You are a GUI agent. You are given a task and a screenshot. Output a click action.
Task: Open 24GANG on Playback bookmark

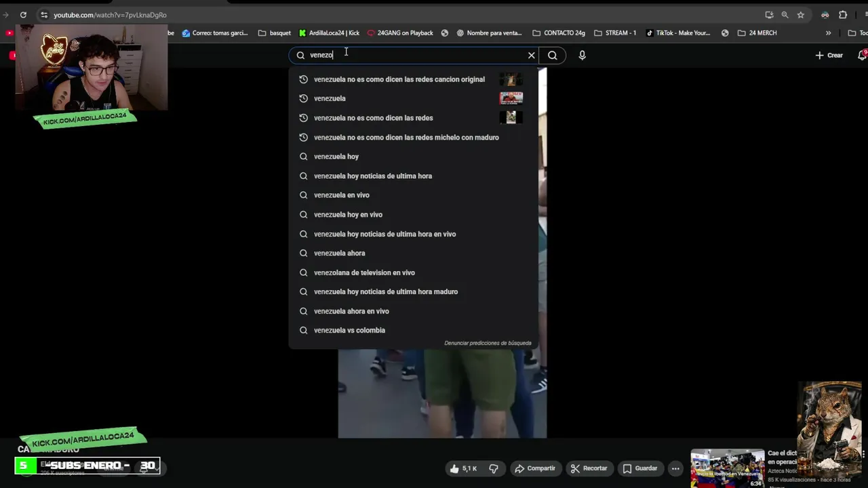tap(400, 33)
